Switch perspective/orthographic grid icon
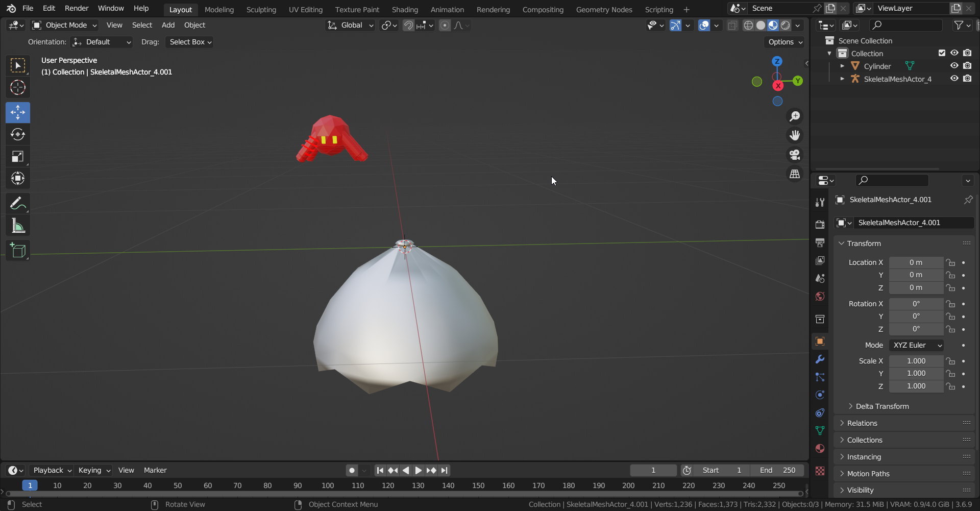The width and height of the screenshot is (980, 511). point(795,174)
